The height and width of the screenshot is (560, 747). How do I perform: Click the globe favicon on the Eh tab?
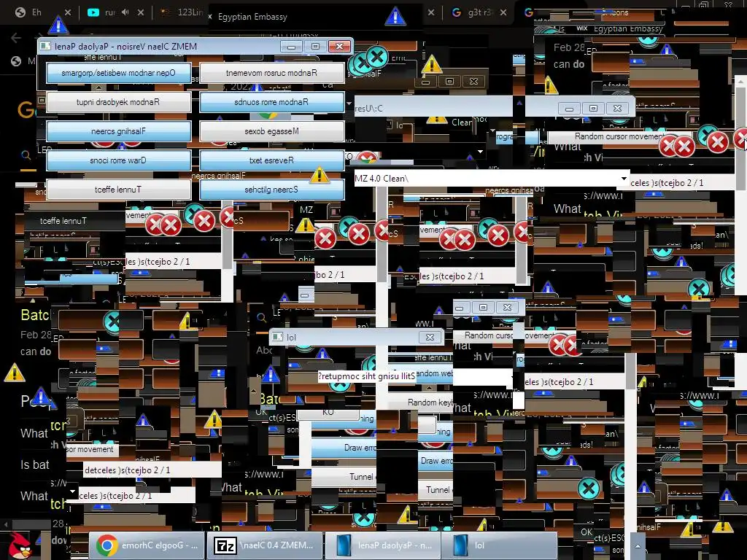point(20,12)
